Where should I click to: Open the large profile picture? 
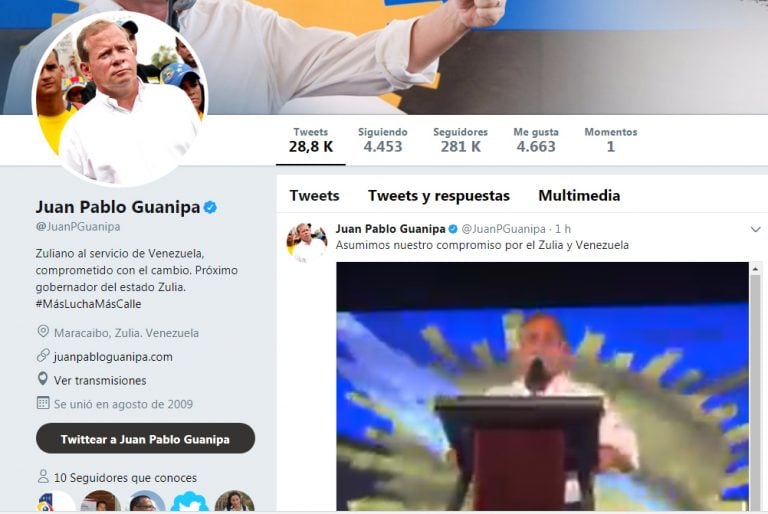point(120,98)
